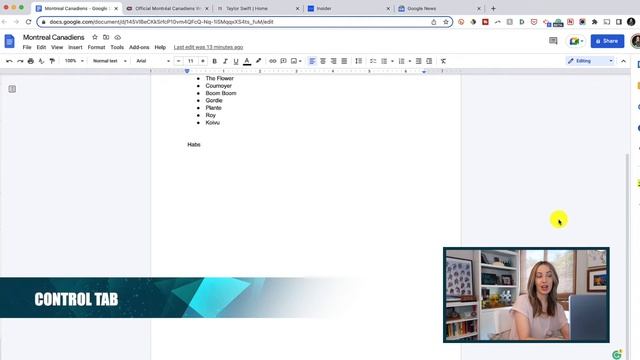Open the View menu
The image size is (640, 360).
tap(57, 47)
